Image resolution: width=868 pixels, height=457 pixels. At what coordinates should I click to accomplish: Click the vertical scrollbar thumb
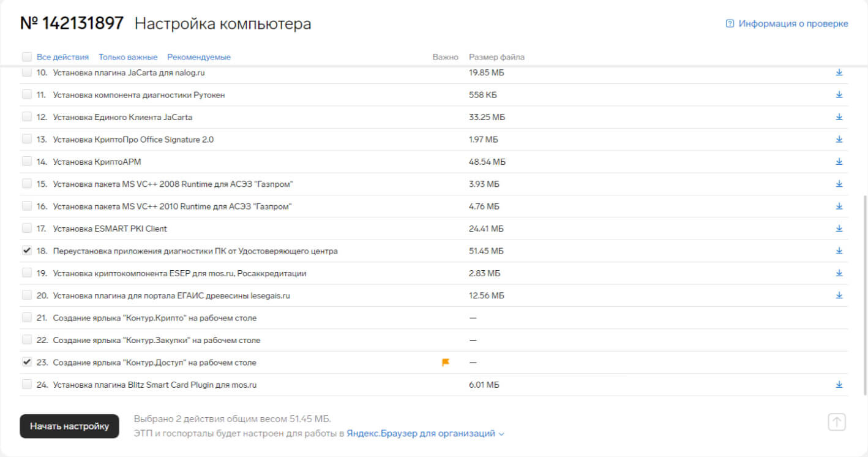865,295
